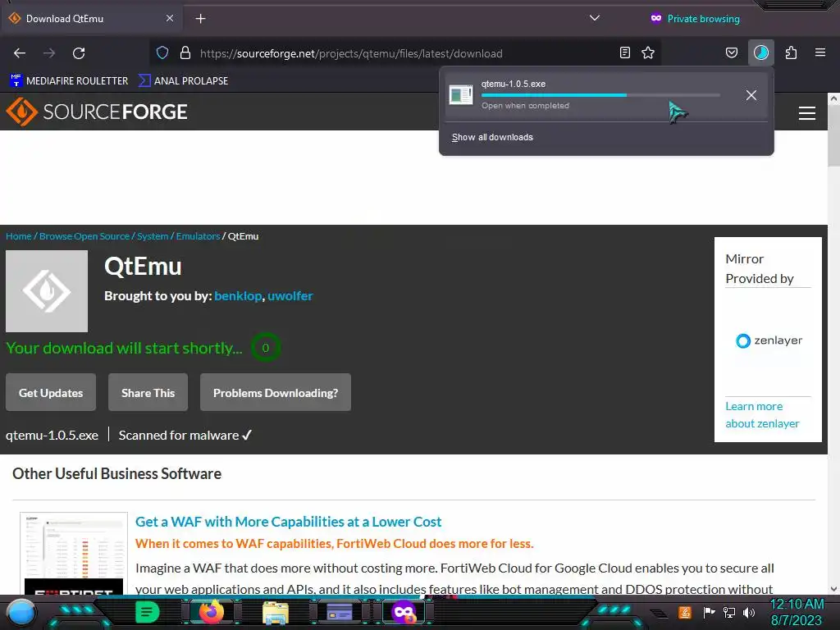The width and height of the screenshot is (840, 630).
Task: Open the green notes app on taskbar
Action: click(148, 612)
